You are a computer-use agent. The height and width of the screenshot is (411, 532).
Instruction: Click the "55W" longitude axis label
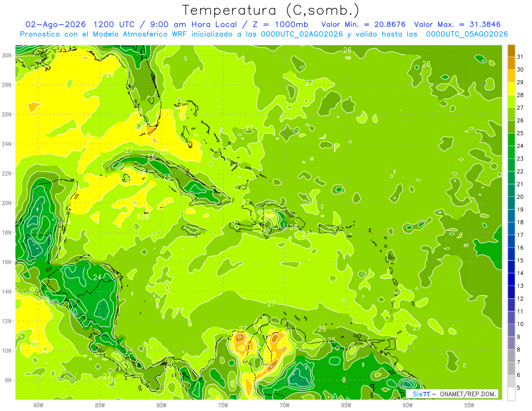[x=469, y=405]
